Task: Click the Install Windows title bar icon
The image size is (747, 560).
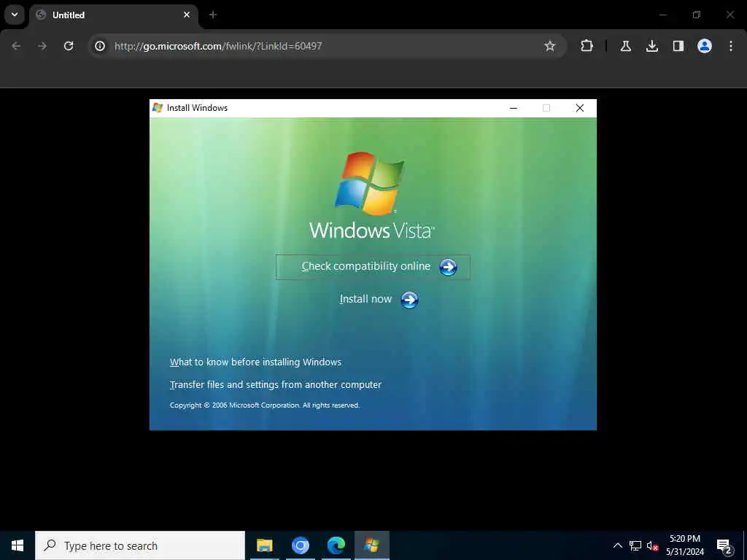Action: pyautogui.click(x=158, y=108)
